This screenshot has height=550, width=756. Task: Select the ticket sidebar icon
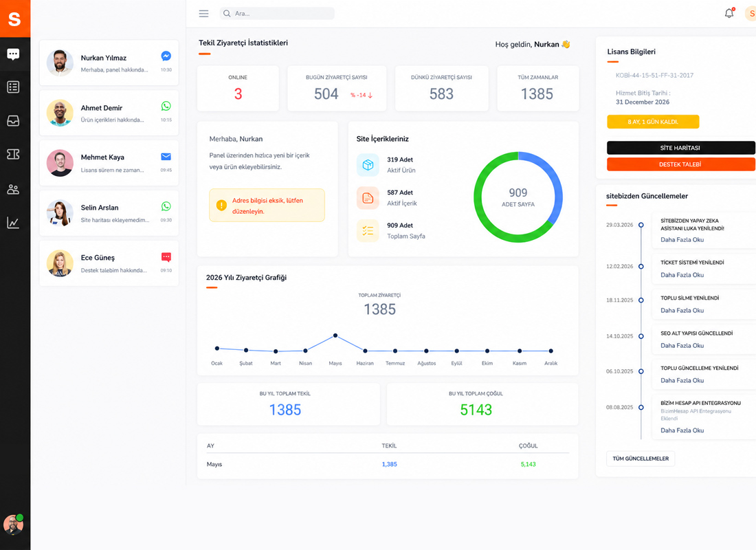click(13, 154)
